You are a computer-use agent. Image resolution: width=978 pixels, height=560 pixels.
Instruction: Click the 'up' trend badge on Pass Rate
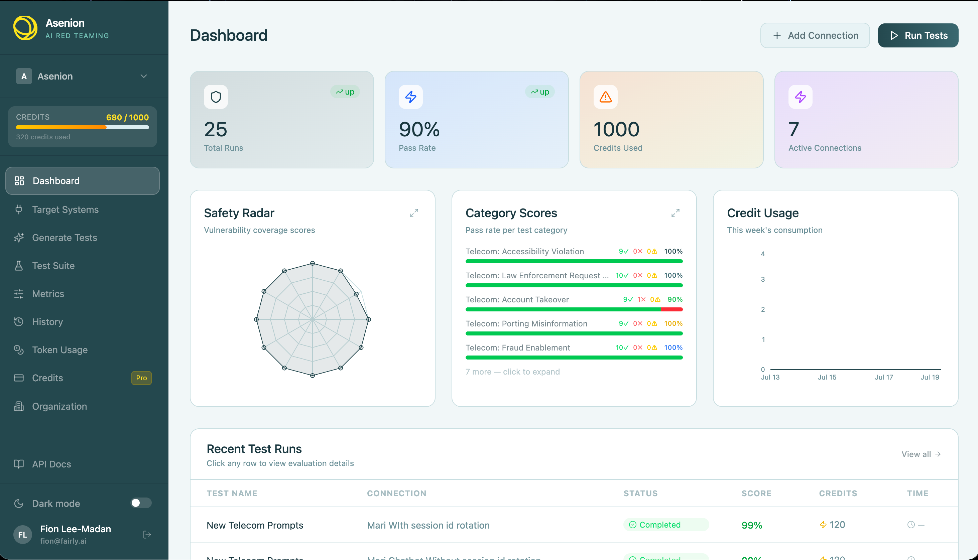(540, 92)
